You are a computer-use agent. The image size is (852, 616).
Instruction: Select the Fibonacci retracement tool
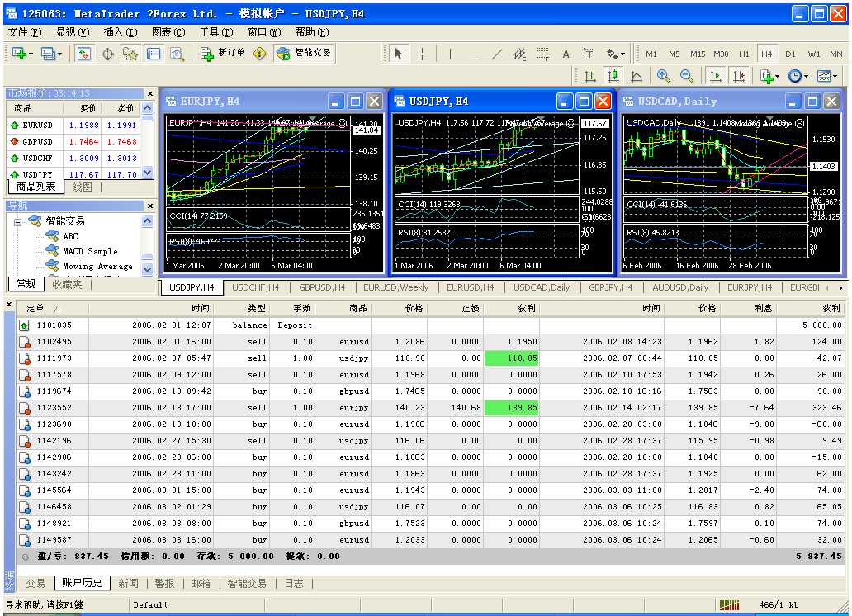point(542,54)
